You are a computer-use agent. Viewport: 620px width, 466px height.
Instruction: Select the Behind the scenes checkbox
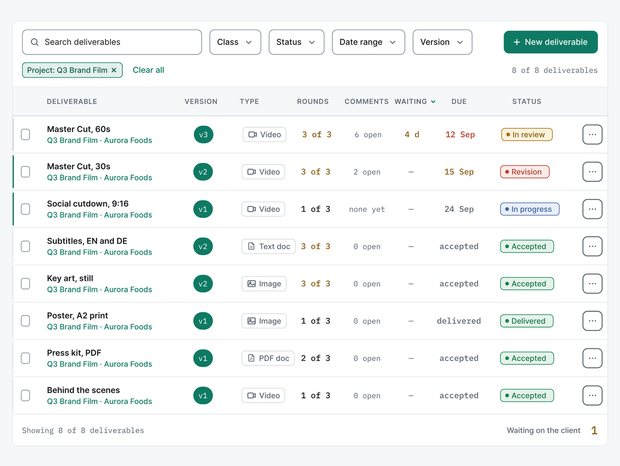25,395
